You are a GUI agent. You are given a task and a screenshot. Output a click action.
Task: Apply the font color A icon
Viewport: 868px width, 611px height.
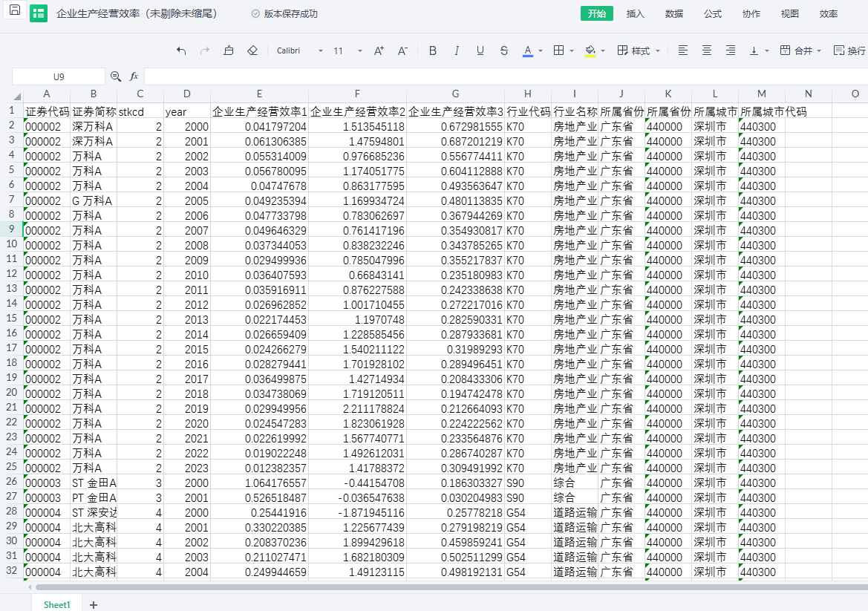tap(527, 51)
